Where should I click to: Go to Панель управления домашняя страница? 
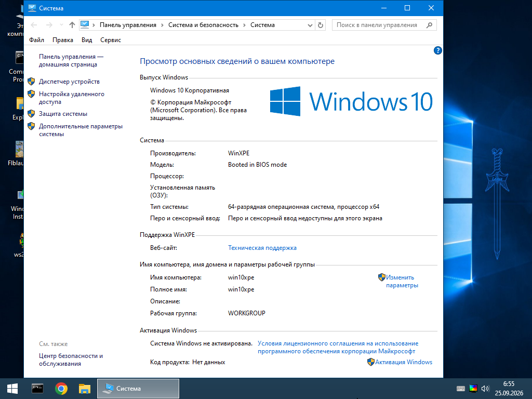[71, 60]
